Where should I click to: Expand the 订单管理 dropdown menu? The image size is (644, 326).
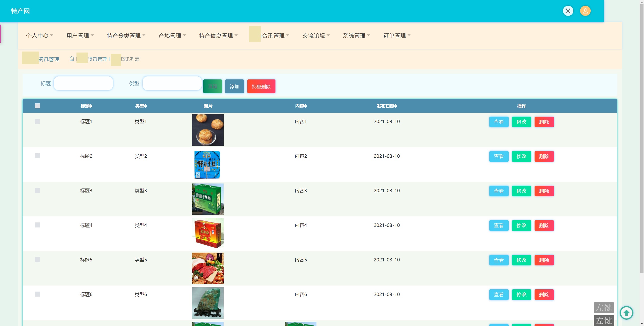(396, 35)
